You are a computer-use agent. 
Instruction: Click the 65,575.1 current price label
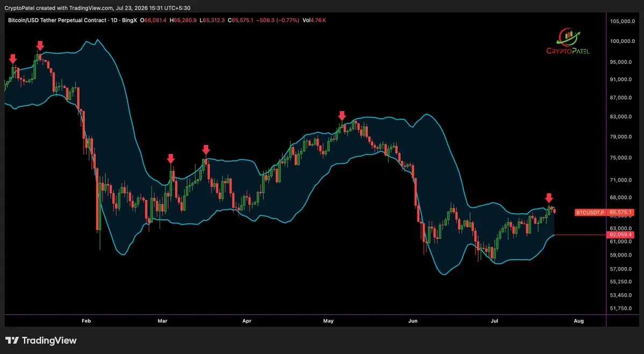620,212
